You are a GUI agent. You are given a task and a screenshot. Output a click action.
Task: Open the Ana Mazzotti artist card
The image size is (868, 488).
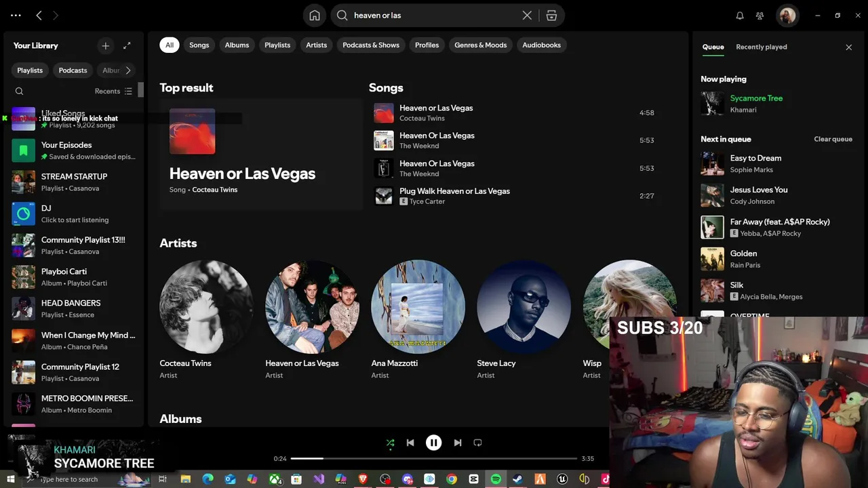coord(418,319)
